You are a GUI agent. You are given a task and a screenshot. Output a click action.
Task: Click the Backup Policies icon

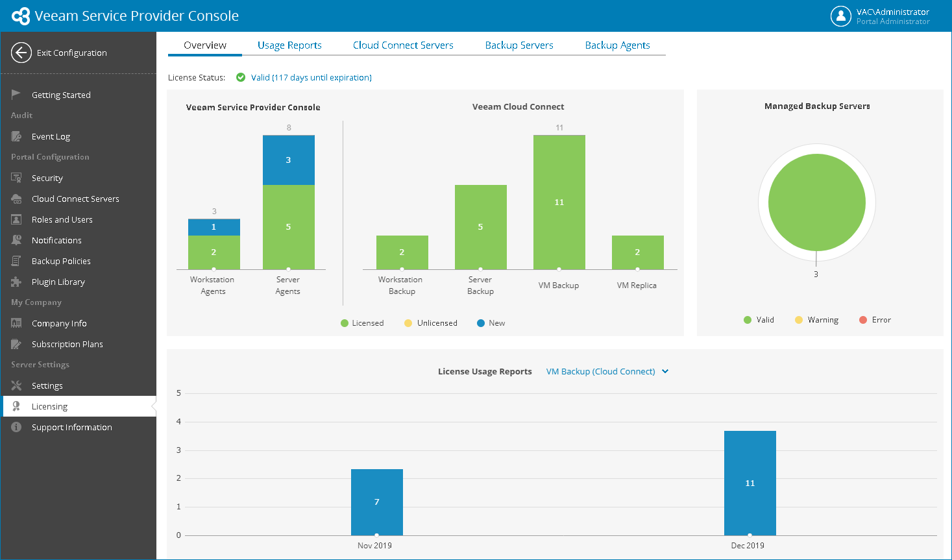point(16,261)
